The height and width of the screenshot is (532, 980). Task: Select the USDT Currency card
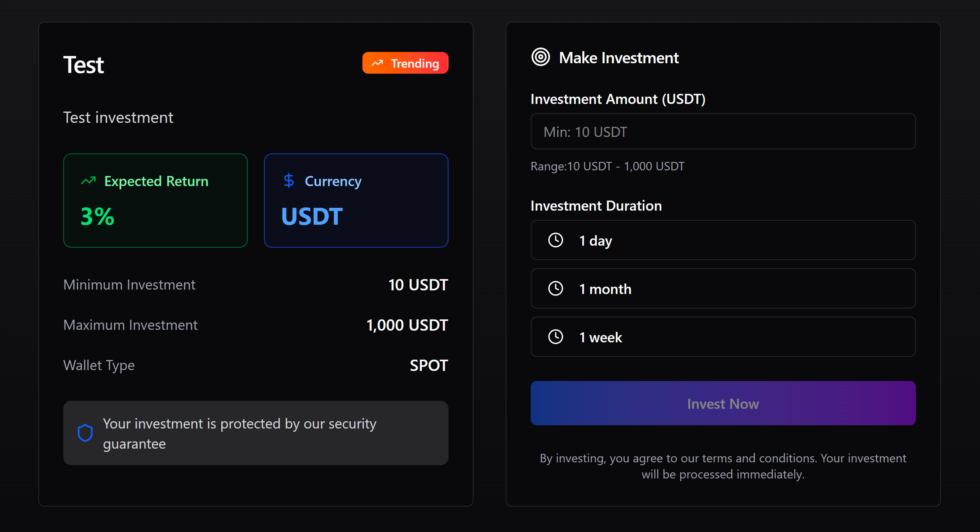(x=356, y=200)
